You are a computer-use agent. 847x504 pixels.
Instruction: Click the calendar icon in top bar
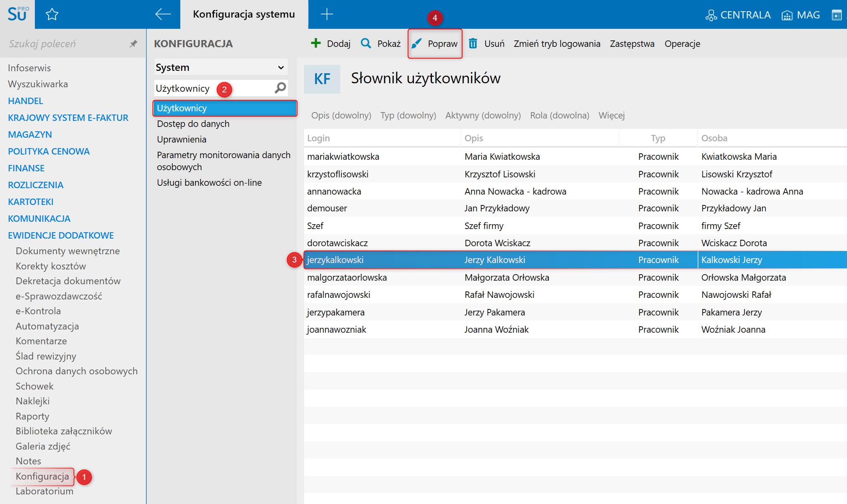coord(837,15)
